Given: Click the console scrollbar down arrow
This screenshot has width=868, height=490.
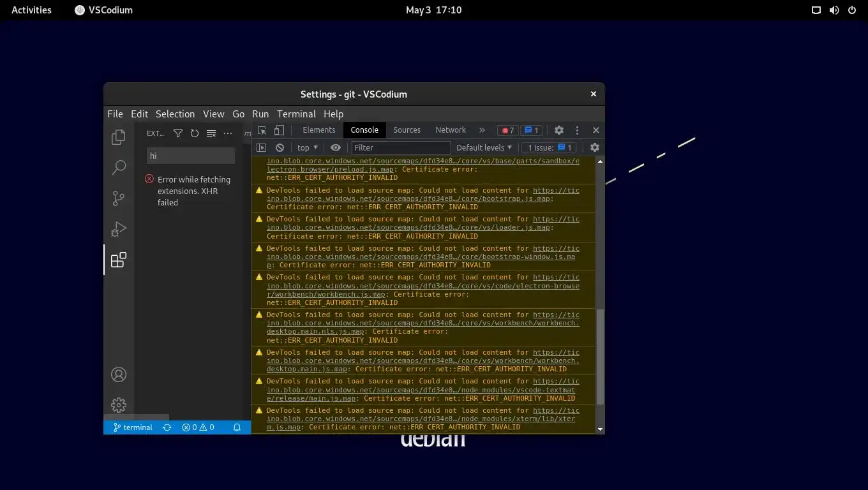Looking at the screenshot, I should [600, 429].
